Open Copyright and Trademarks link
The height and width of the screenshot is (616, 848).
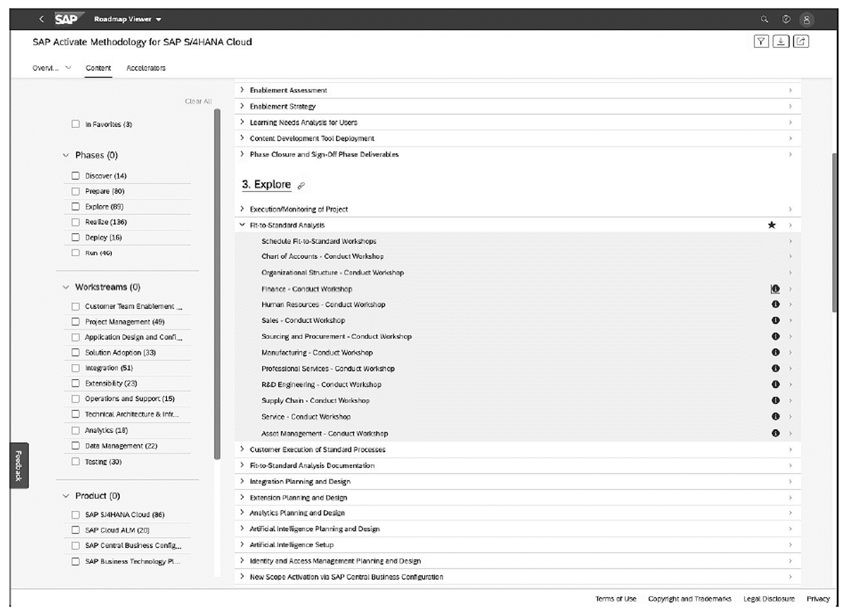(689, 598)
